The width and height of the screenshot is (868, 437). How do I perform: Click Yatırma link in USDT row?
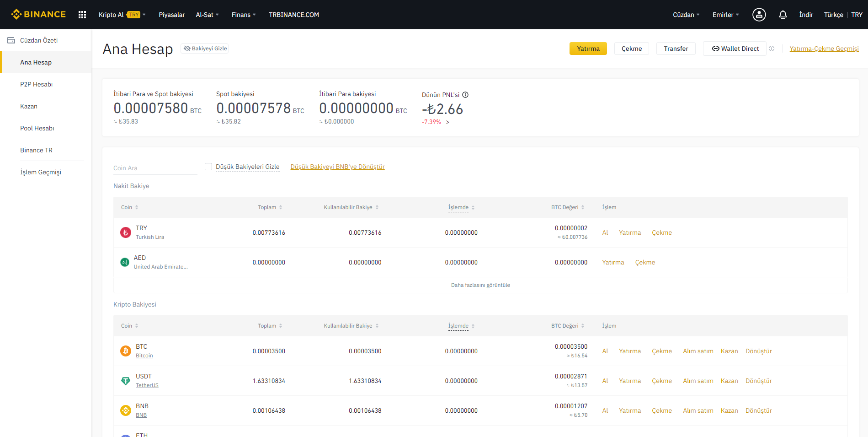click(x=630, y=381)
